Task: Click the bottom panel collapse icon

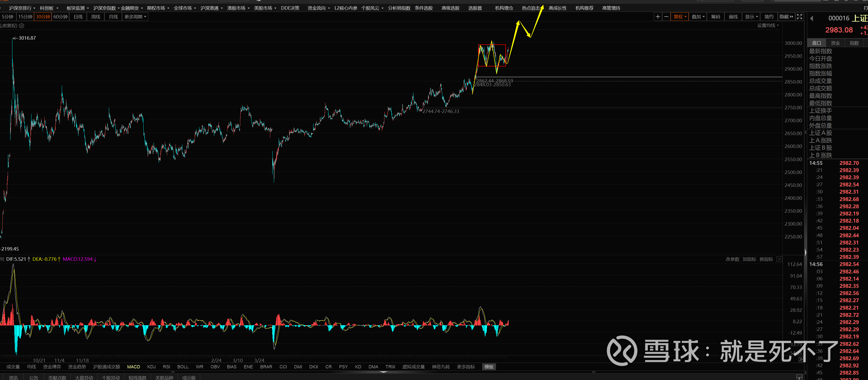Action: click(x=799, y=377)
